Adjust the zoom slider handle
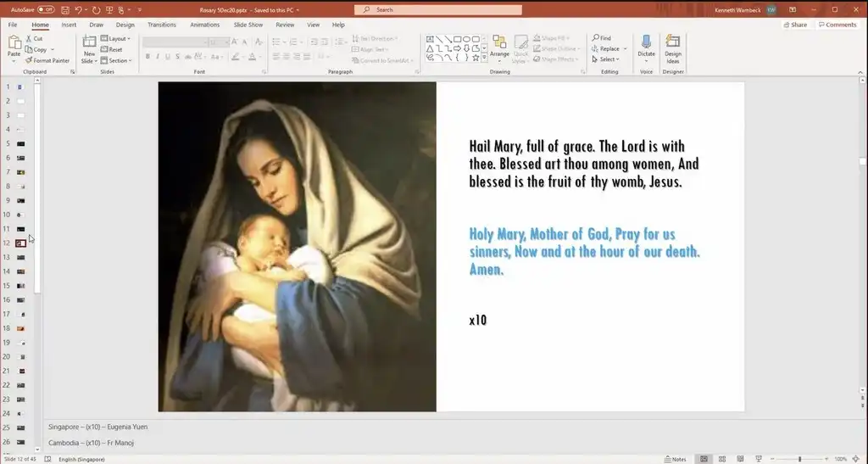 coord(799,459)
